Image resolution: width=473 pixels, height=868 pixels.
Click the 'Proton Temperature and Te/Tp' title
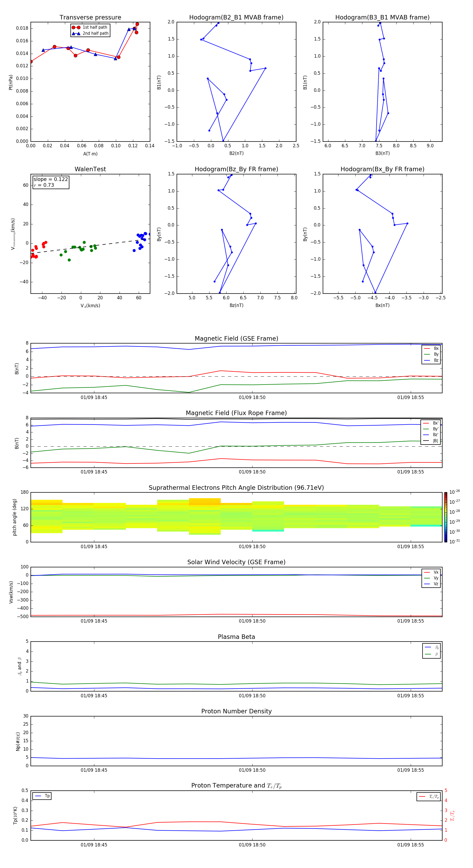coord(236,786)
